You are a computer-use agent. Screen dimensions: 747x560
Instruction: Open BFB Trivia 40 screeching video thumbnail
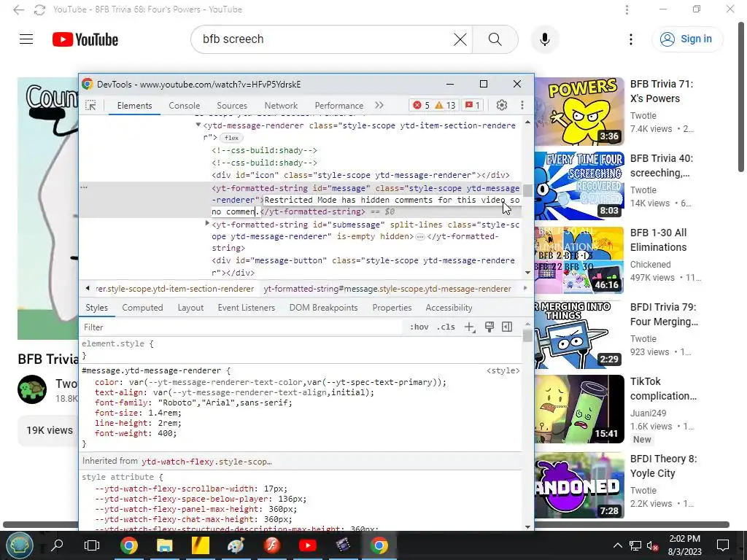579,186
